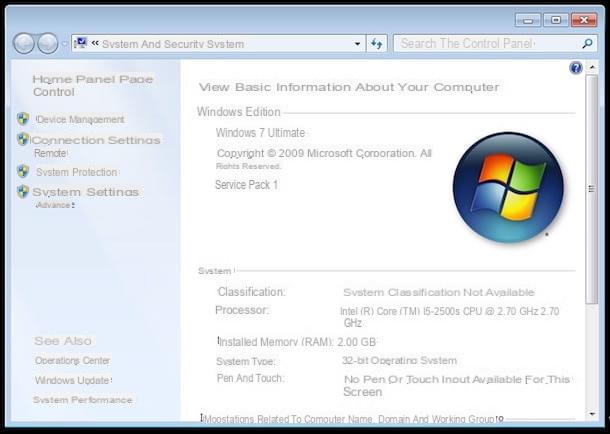
Task: Click the Service Pack 1 text
Action: click(246, 184)
